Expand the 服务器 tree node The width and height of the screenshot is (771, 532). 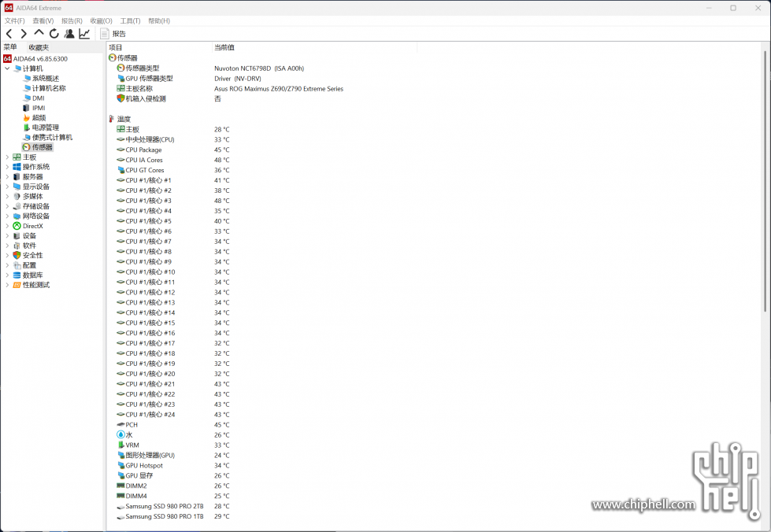pos(7,176)
